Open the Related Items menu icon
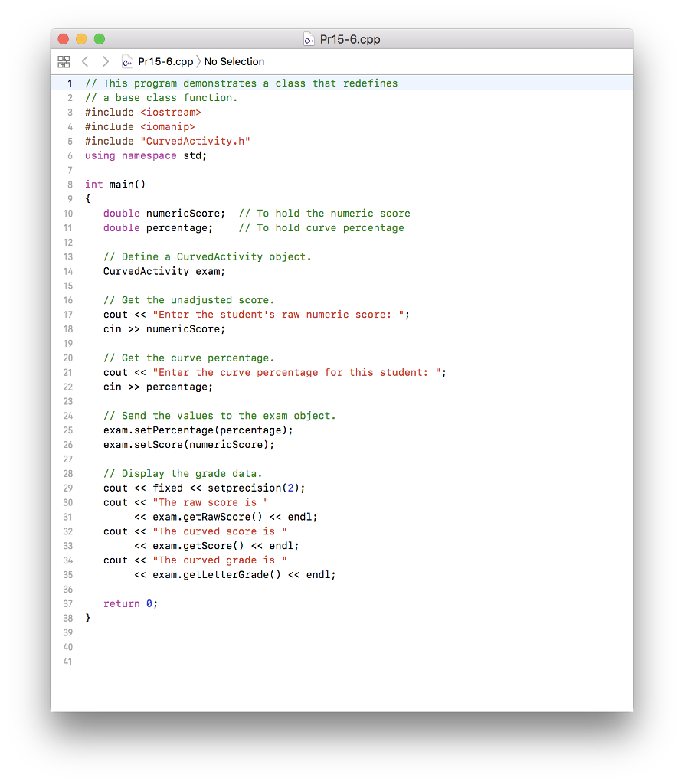 [x=64, y=61]
